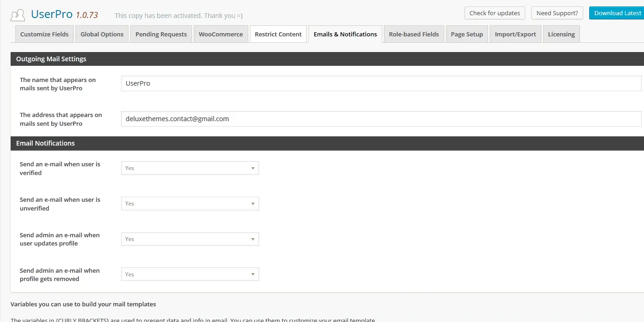
Task: Edit the sender address email field
Action: point(381,118)
